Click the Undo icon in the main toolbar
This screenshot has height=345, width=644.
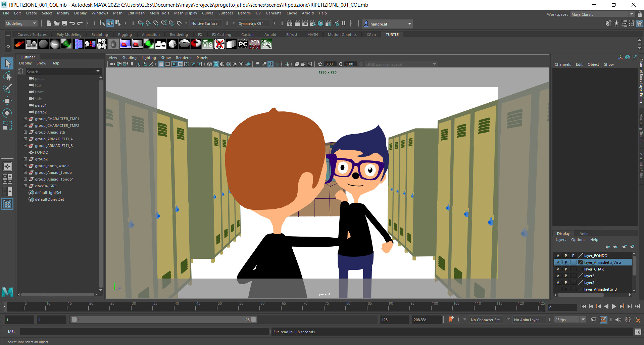click(72, 23)
